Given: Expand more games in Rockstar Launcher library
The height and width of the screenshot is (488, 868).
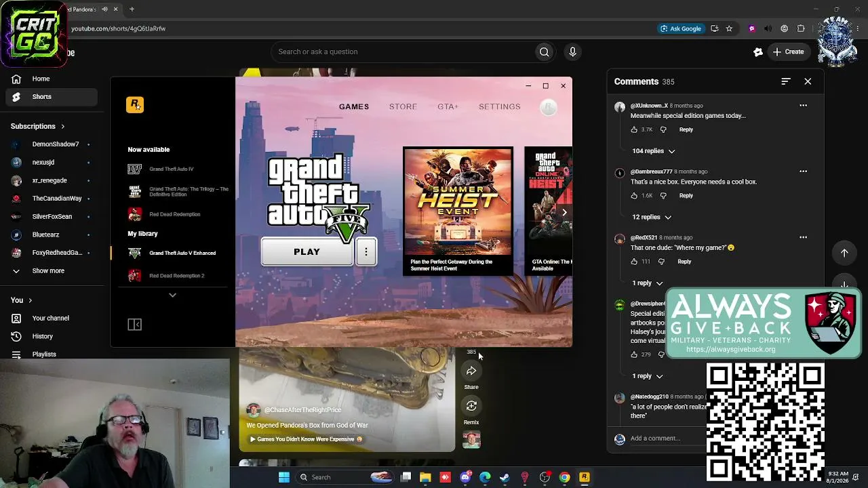Looking at the screenshot, I should click(x=172, y=296).
